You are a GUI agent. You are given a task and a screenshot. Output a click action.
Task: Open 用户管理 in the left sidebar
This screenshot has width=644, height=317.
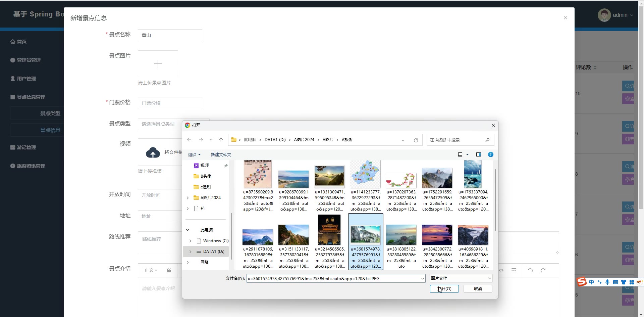coord(26,79)
